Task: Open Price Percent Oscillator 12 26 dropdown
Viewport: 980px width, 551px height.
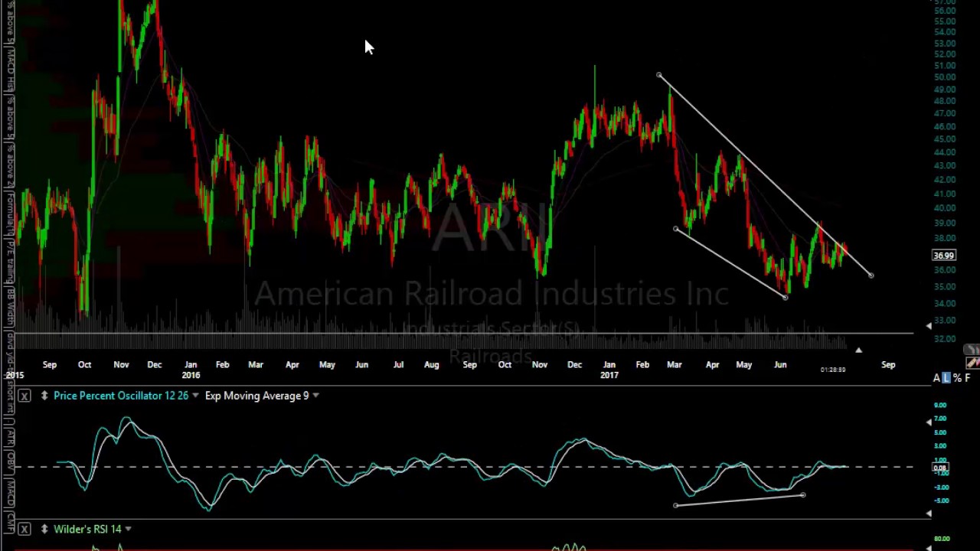Action: [x=195, y=396]
